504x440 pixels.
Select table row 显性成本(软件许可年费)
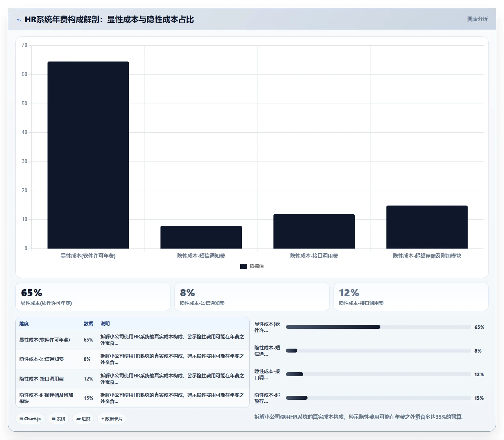point(132,340)
